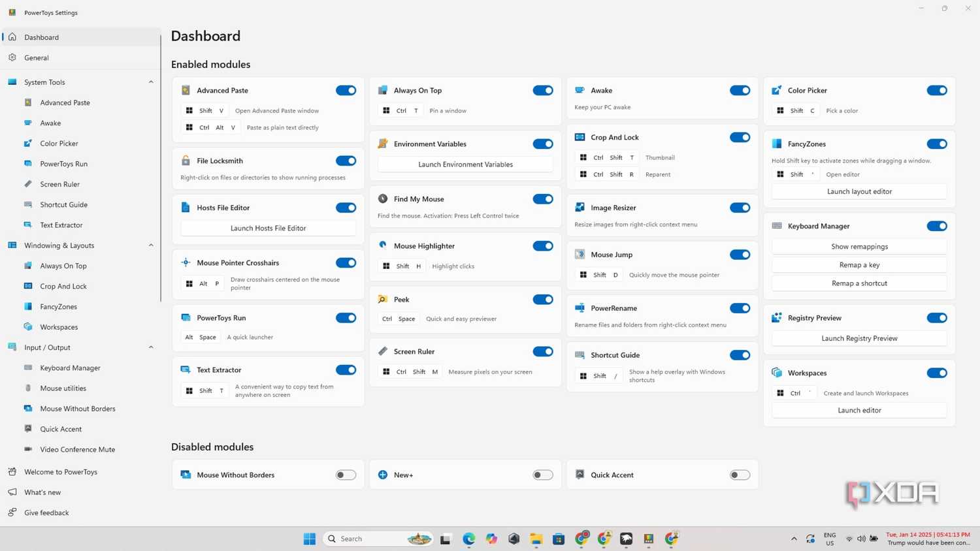Open the Dashboard page in sidebar

(81, 37)
